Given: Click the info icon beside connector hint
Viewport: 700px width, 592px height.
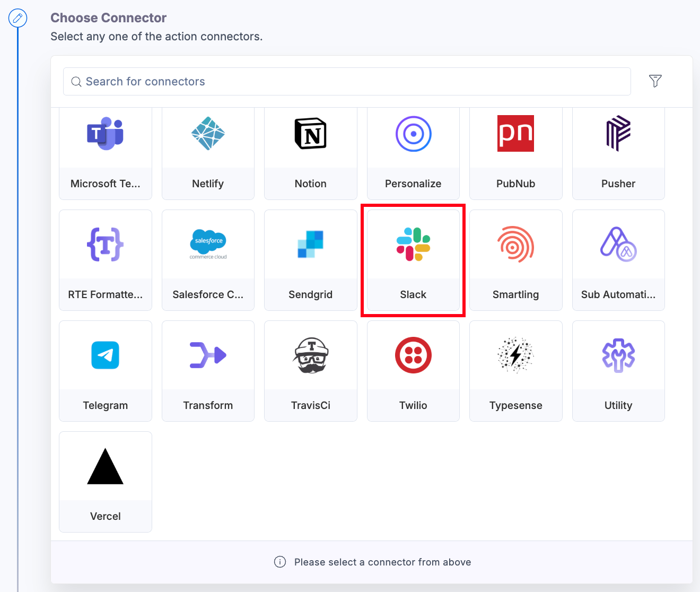Looking at the screenshot, I should [280, 562].
